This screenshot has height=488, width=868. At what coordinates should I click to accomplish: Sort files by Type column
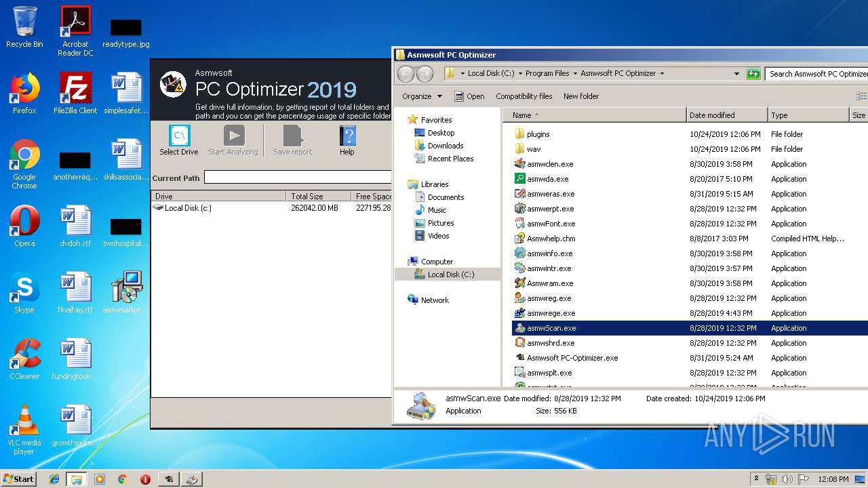coord(808,115)
